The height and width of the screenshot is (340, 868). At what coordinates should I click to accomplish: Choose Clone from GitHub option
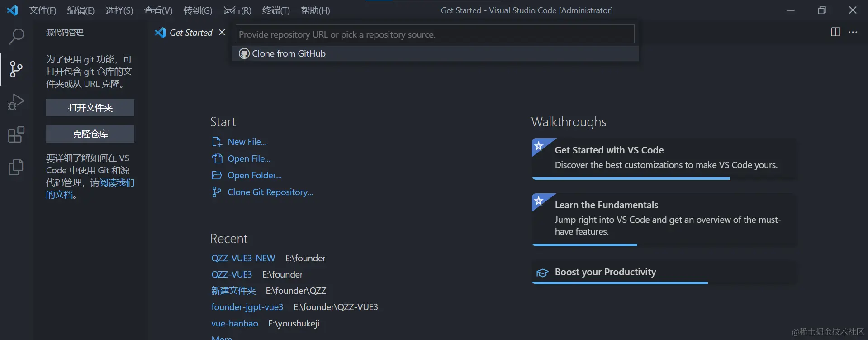point(435,53)
